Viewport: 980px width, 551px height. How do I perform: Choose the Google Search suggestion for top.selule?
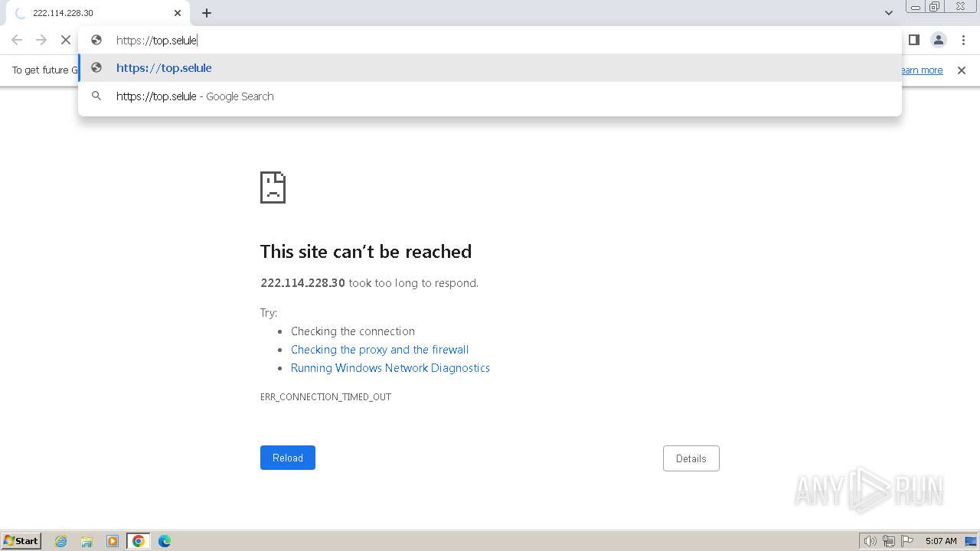[195, 96]
